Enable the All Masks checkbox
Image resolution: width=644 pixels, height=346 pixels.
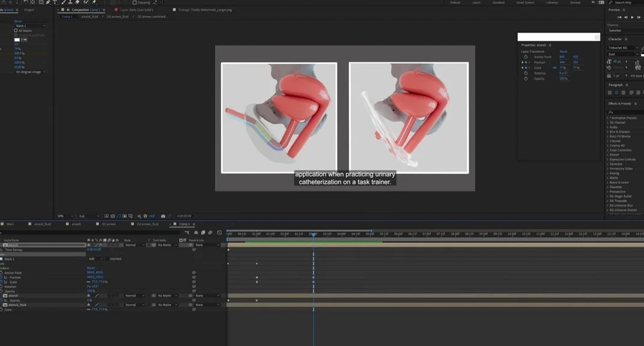(x=16, y=31)
